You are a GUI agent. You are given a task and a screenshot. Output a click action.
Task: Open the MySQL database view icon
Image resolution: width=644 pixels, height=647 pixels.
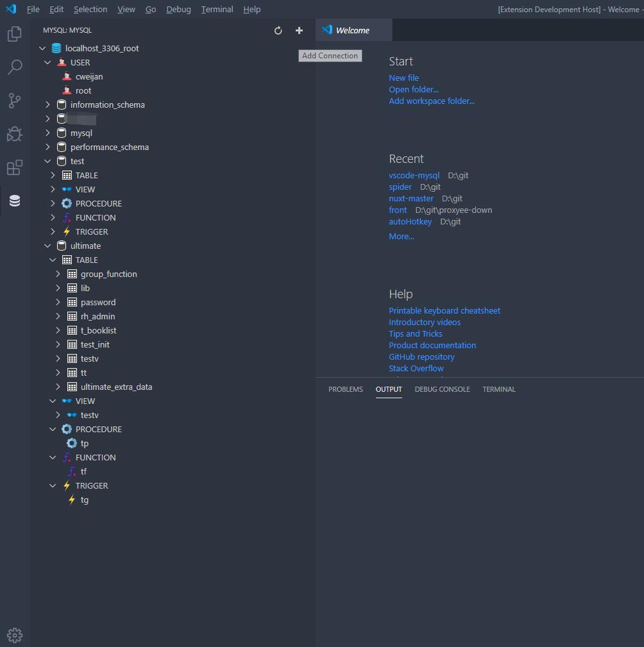15,201
